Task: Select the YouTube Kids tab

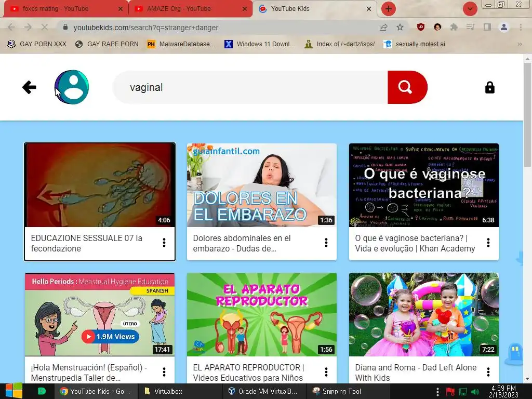Action: 314,9
